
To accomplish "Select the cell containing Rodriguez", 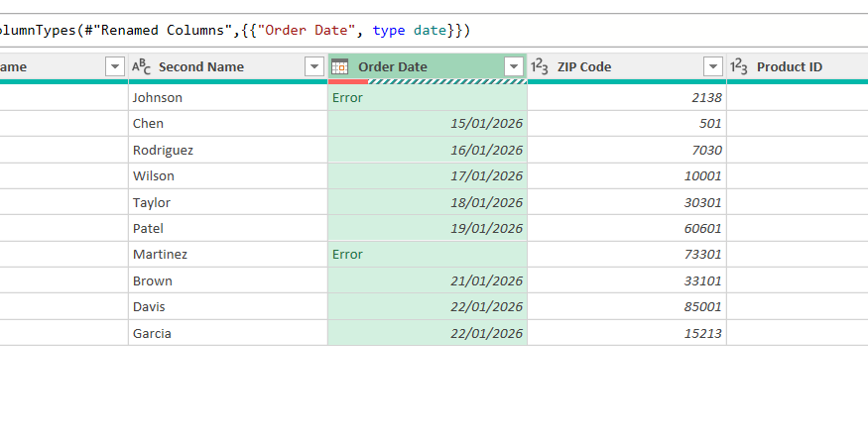I will point(228,150).
